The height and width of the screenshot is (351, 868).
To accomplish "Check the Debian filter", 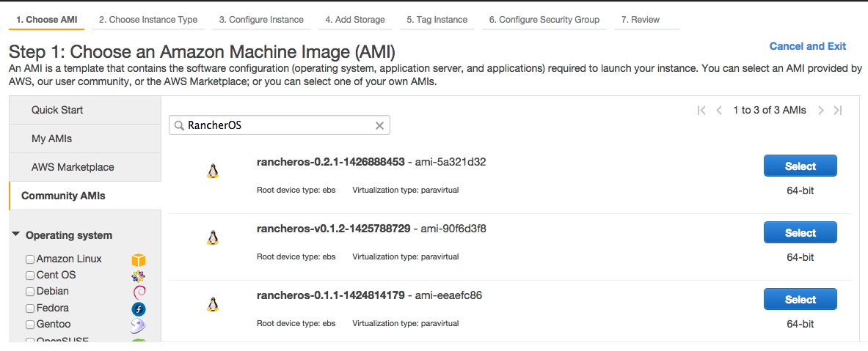I will coord(30,292).
